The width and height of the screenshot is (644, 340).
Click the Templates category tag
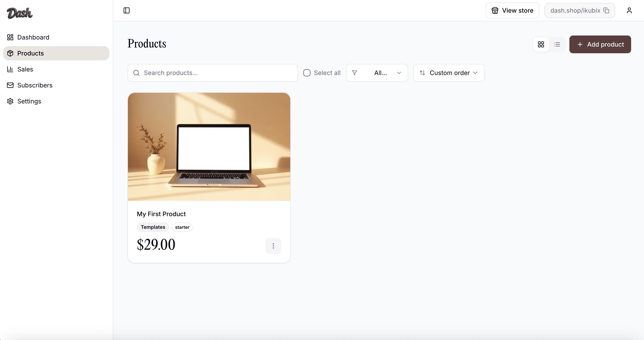click(153, 227)
